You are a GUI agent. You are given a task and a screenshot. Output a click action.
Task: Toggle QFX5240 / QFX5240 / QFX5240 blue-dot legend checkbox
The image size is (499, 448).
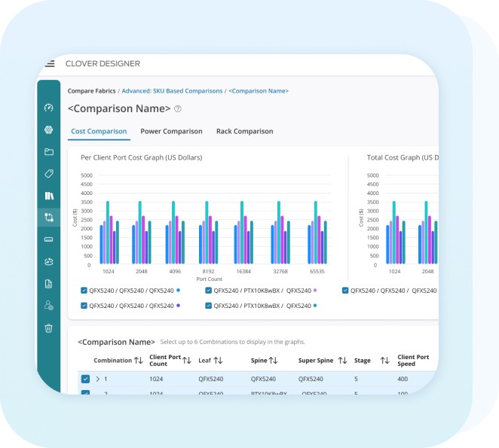pyautogui.click(x=84, y=291)
